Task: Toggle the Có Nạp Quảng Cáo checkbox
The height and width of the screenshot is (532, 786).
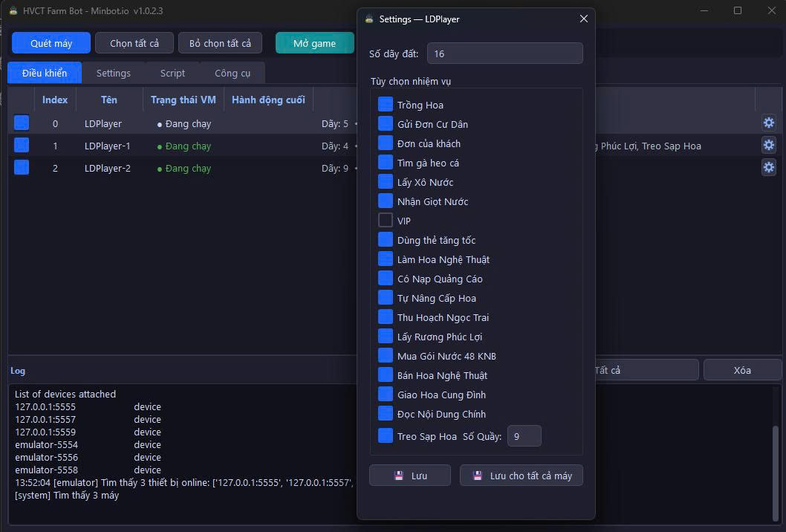Action: click(x=385, y=278)
